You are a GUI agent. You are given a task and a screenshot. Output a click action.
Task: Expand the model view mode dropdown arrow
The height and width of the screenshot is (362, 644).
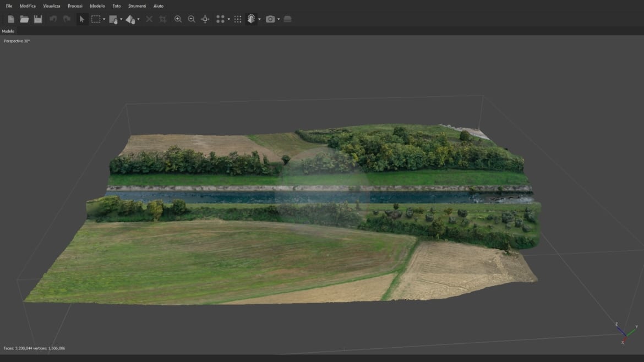click(x=259, y=19)
